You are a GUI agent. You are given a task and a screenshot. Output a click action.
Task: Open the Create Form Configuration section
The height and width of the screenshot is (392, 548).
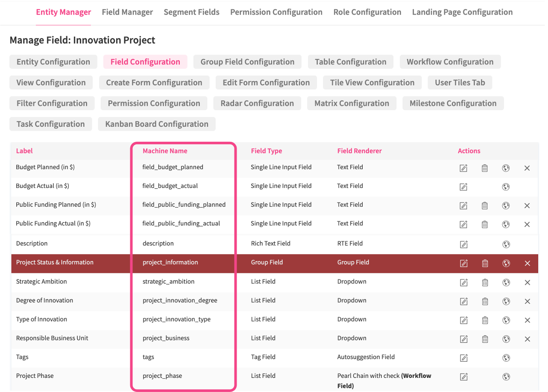(154, 82)
